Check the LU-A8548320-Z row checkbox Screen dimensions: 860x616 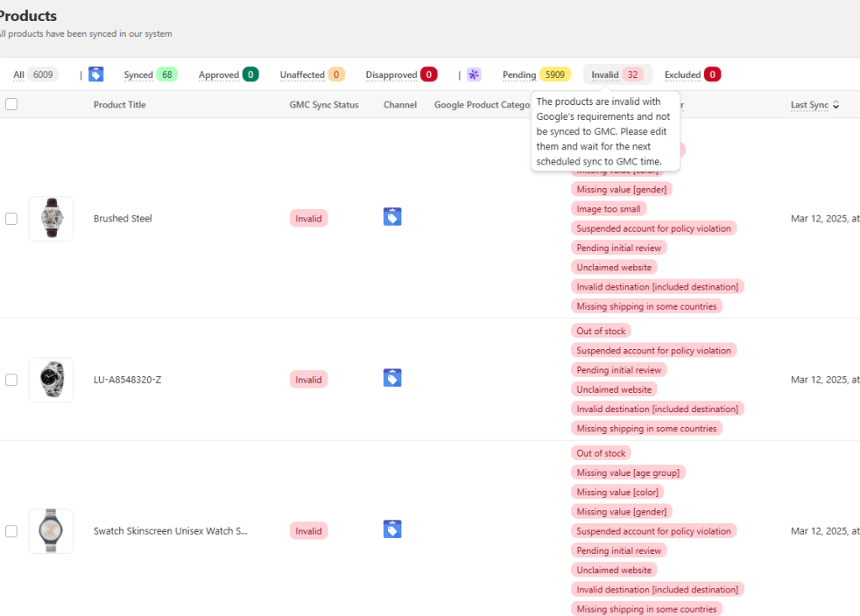pos(11,380)
